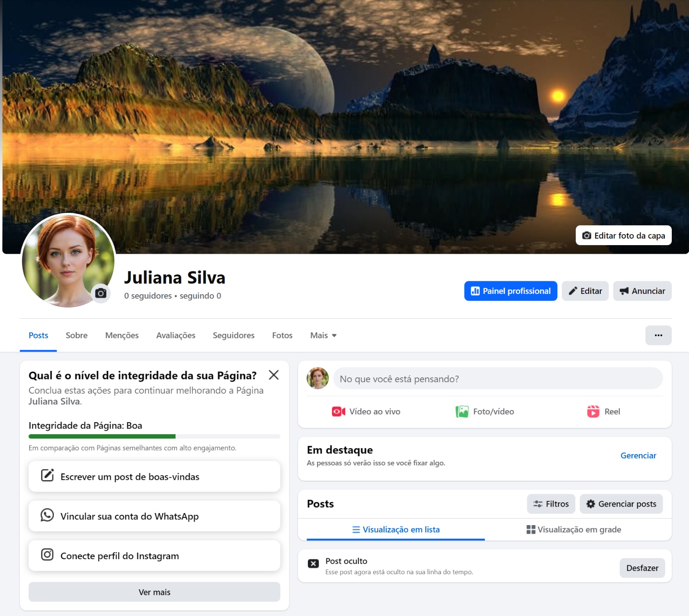This screenshot has height=616, width=689.
Task: Open the Sobre tab
Action: (77, 335)
